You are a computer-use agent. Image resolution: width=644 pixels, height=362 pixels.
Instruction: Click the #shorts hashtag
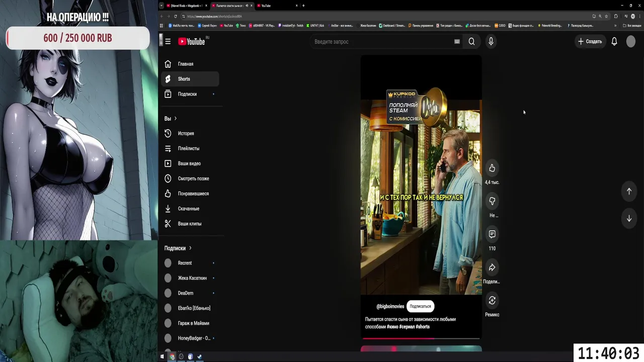point(423,327)
